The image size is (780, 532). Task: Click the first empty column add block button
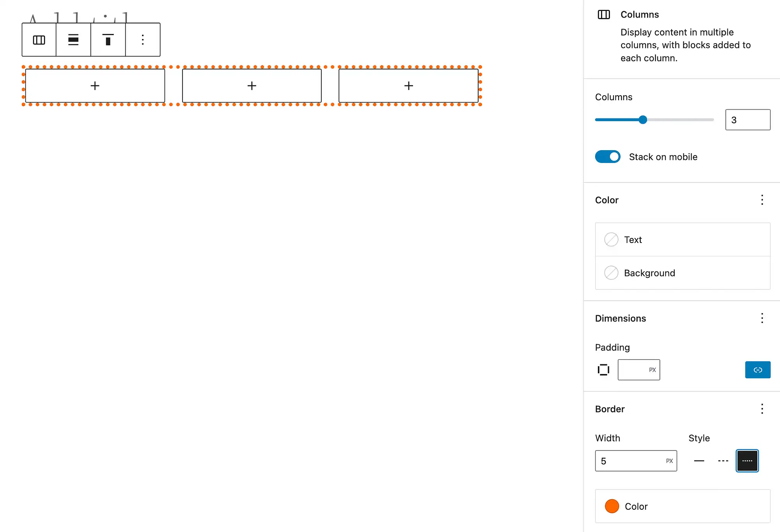click(94, 86)
